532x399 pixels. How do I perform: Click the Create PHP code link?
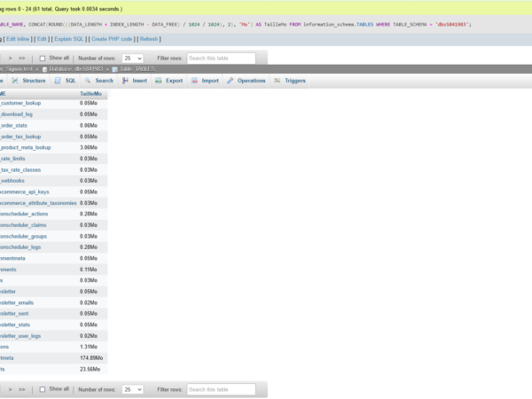112,39
